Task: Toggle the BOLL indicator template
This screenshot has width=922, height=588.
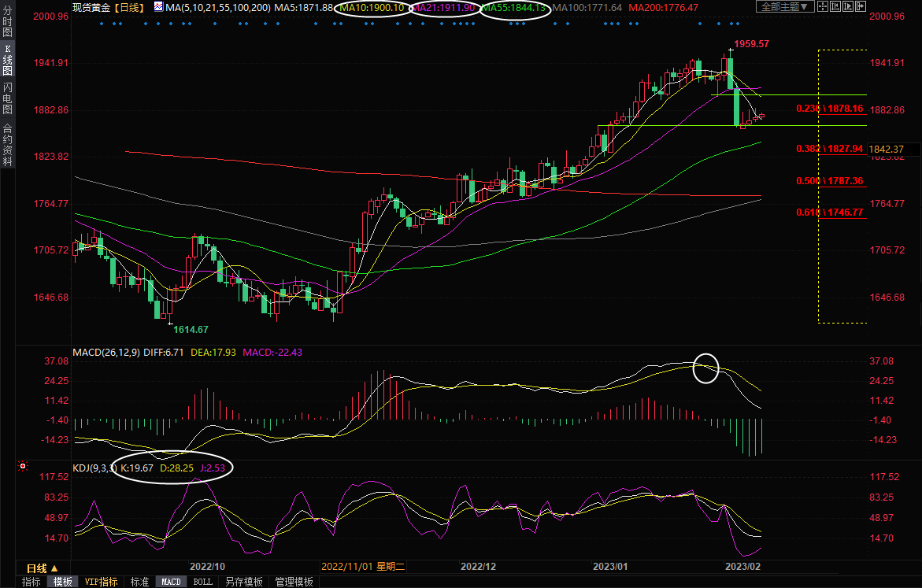Action: (202, 582)
